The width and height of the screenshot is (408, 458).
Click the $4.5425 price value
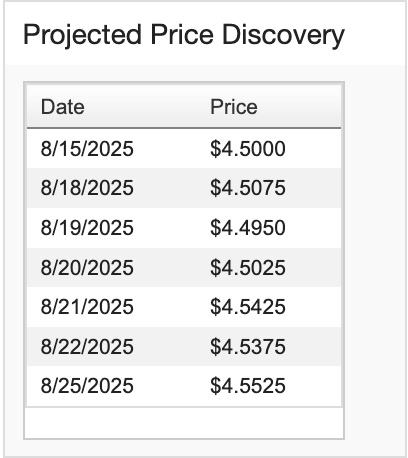point(248,307)
